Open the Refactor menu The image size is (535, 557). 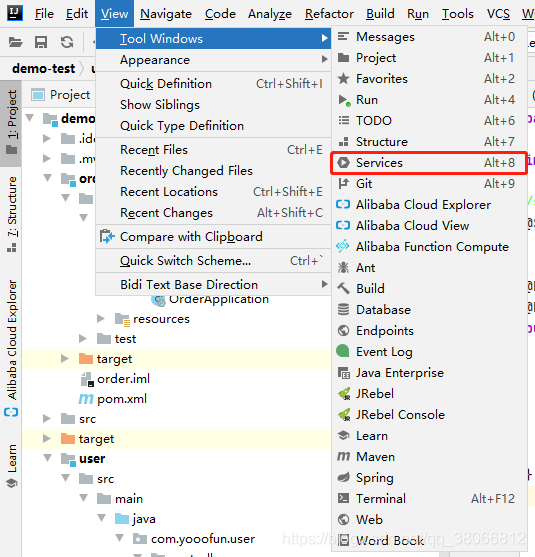tap(329, 13)
